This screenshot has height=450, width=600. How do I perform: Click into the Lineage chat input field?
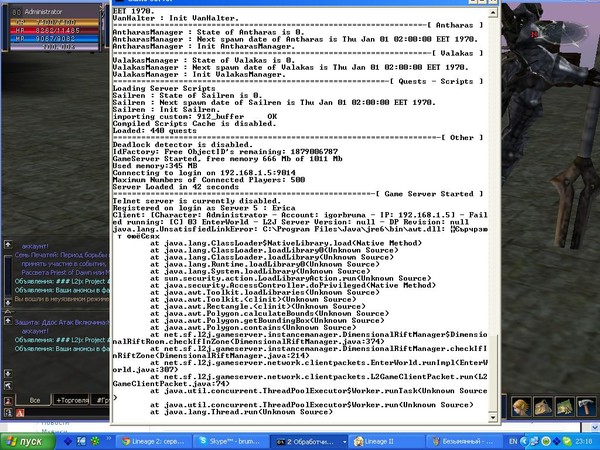pyautogui.click(x=67, y=412)
